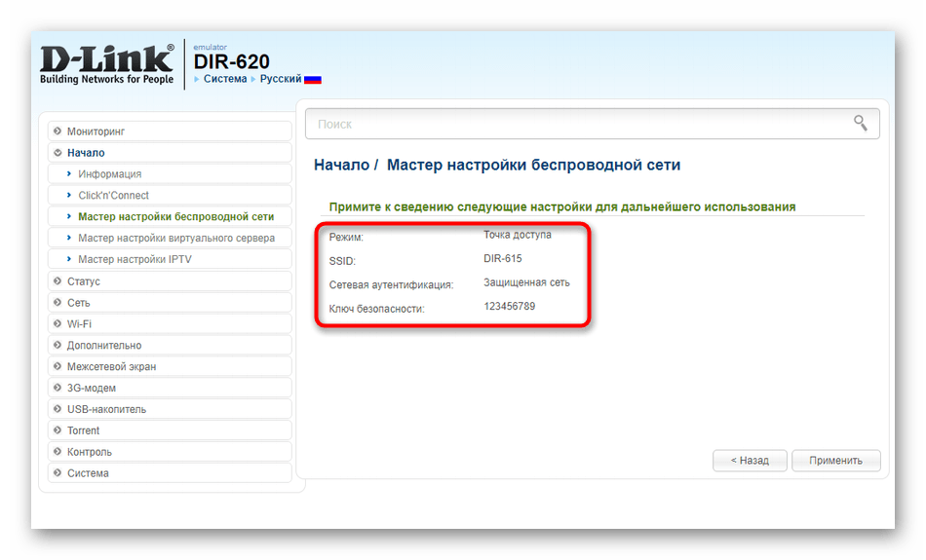
Task: Open the Информация page
Action: click(x=109, y=174)
